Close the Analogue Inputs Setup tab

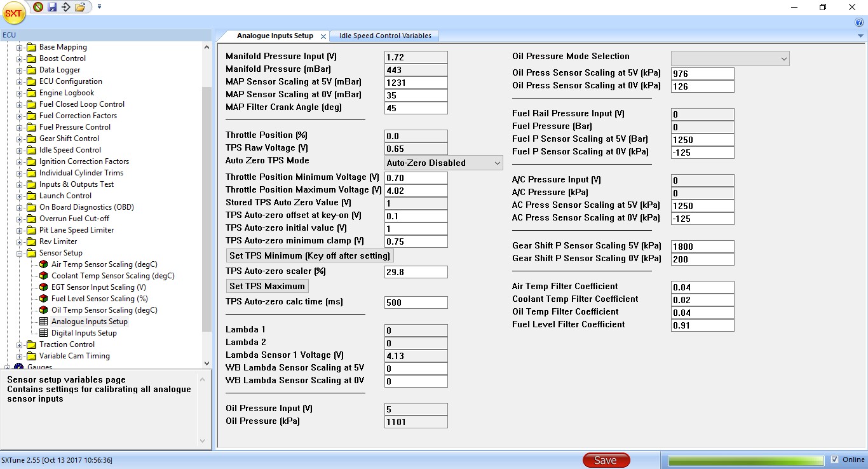pos(323,36)
